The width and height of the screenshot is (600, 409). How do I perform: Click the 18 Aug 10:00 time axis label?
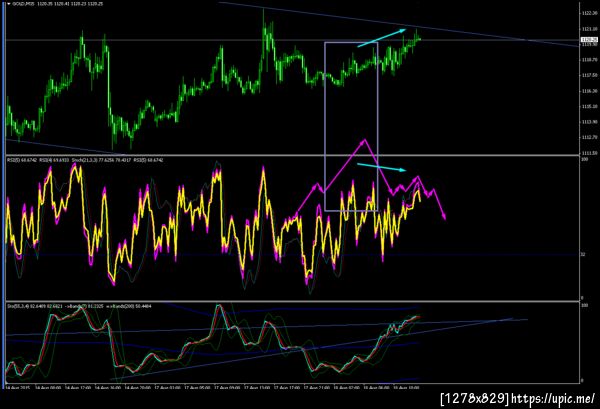point(406,388)
